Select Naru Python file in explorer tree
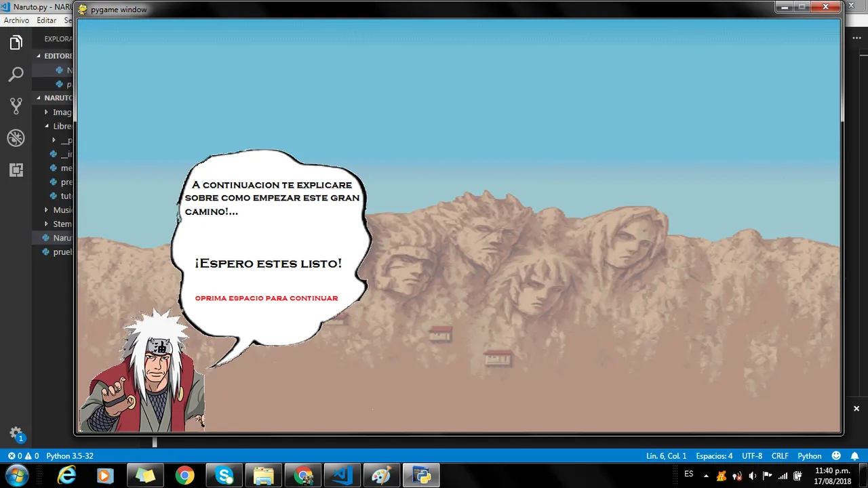This screenshot has height=488, width=868. [53, 238]
